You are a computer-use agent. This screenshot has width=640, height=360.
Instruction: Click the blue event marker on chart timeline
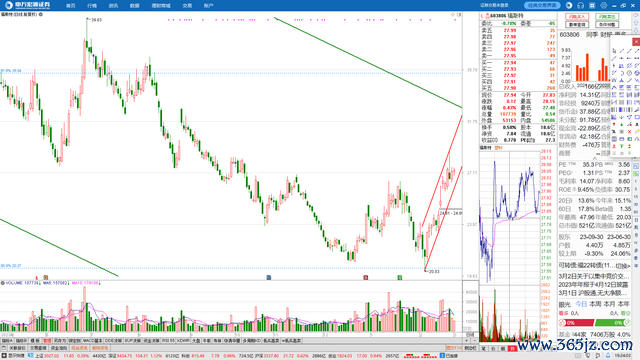click(x=269, y=278)
